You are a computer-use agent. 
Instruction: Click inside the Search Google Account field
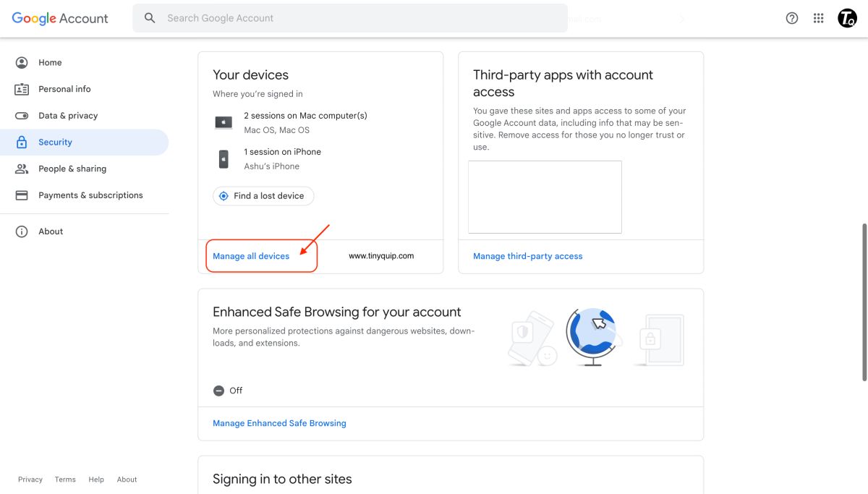pyautogui.click(x=350, y=17)
